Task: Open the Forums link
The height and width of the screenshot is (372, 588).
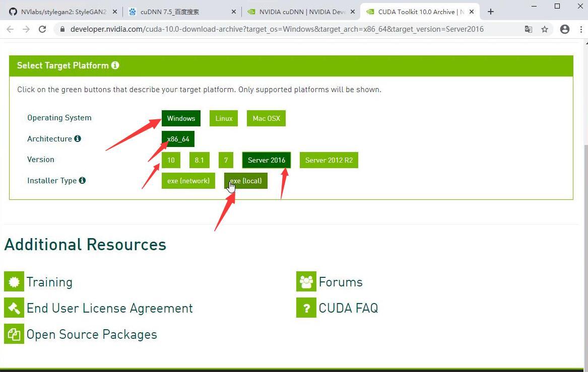Action: click(x=341, y=282)
